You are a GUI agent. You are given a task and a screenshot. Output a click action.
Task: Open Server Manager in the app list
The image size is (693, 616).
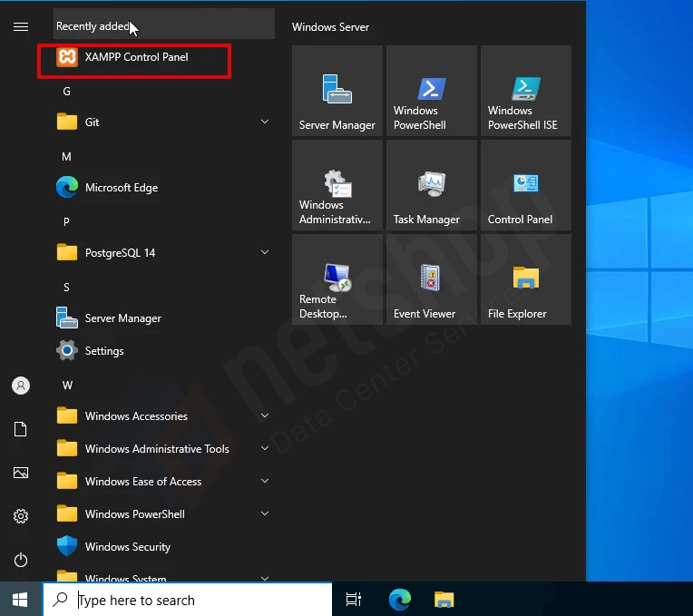point(163,318)
